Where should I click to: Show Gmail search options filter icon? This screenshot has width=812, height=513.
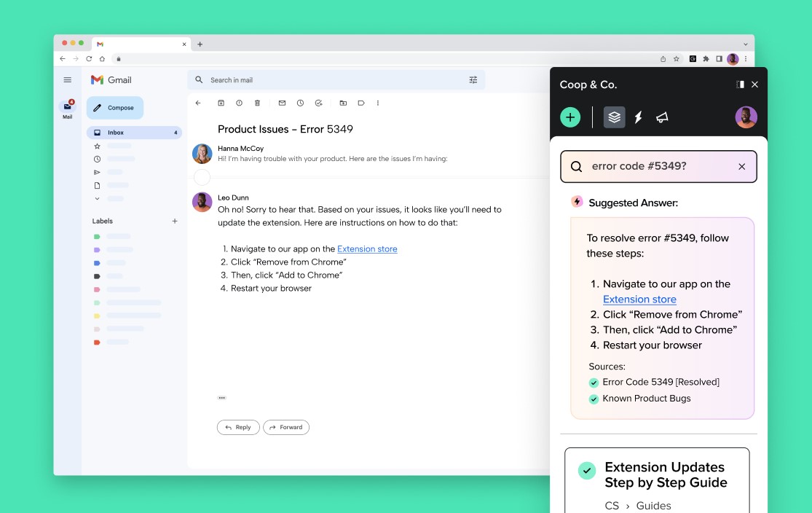click(x=473, y=80)
